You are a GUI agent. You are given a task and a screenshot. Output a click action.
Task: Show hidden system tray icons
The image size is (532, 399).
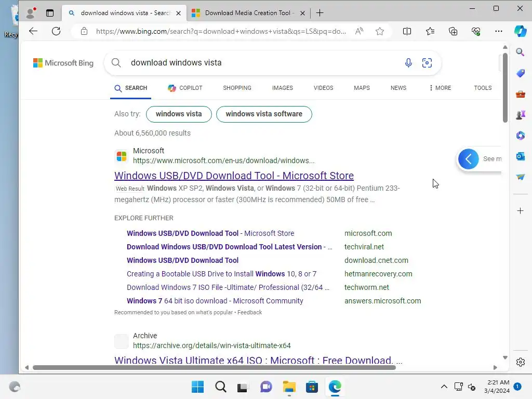444,387
